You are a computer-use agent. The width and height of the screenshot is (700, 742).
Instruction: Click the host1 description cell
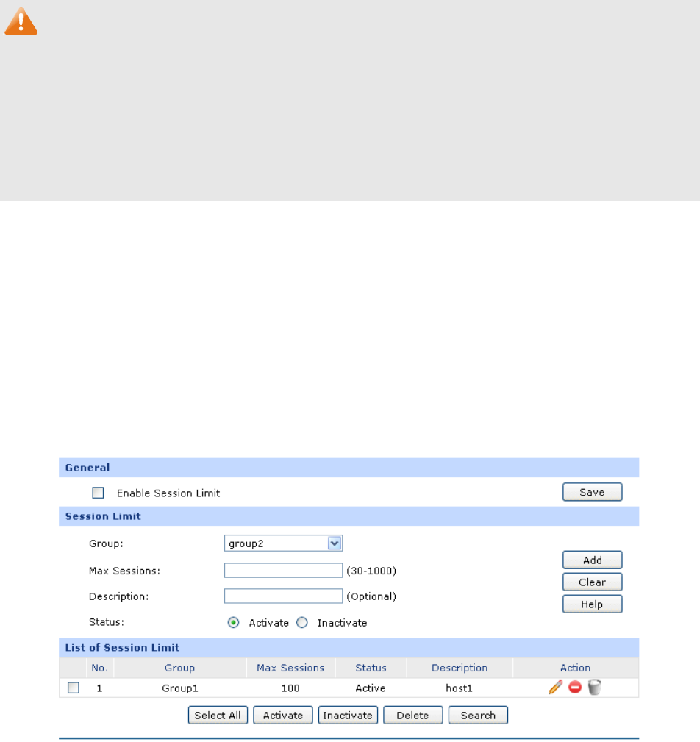tap(459, 688)
